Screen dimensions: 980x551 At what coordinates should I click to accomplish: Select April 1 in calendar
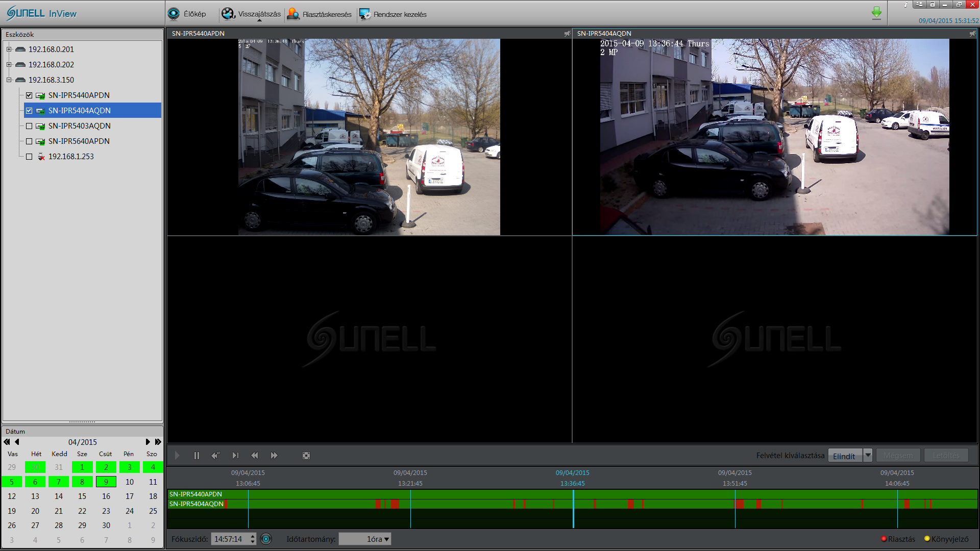pyautogui.click(x=82, y=467)
